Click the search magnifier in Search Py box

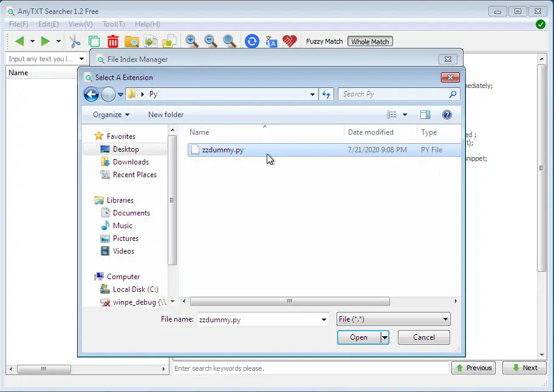[x=453, y=94]
